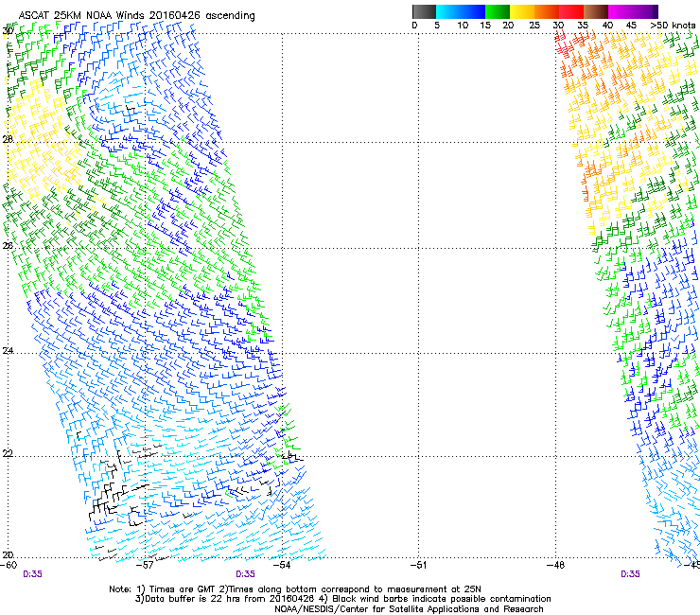Pick the red 30–35 knot legend swatch
This screenshot has height=615, width=700.
click(x=571, y=11)
